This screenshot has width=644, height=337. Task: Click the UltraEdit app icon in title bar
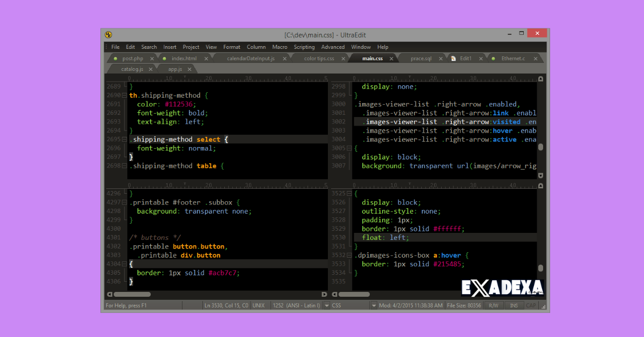108,35
